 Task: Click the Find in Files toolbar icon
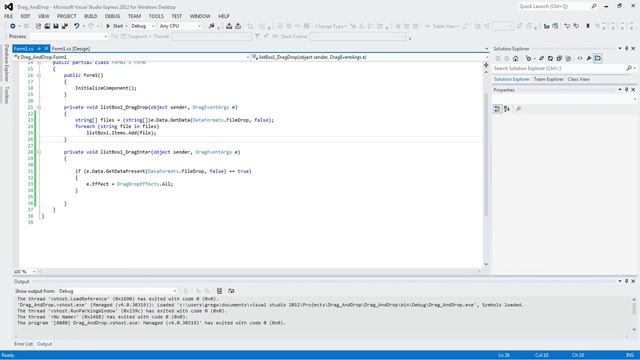coord(211,26)
